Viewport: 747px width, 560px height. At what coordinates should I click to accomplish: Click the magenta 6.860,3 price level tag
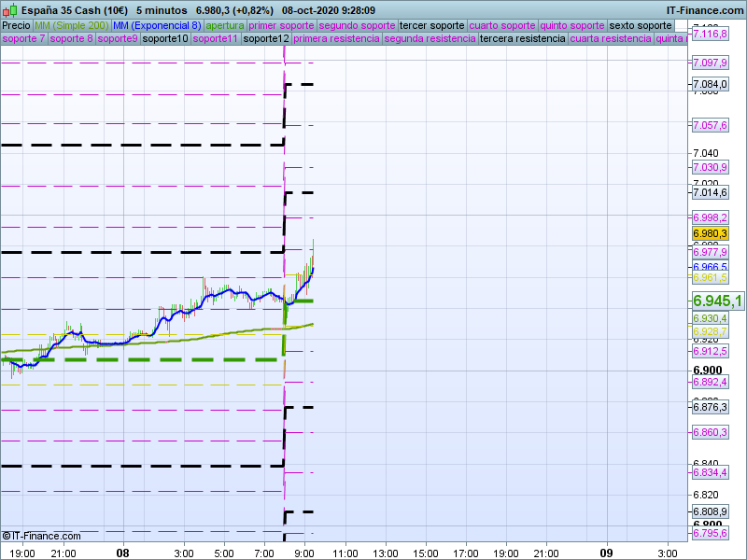[x=709, y=433]
